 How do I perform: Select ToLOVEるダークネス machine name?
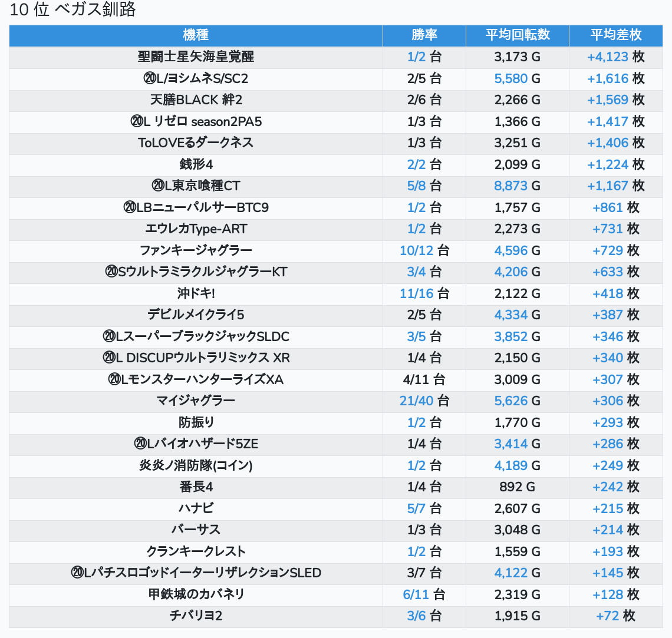tap(196, 143)
